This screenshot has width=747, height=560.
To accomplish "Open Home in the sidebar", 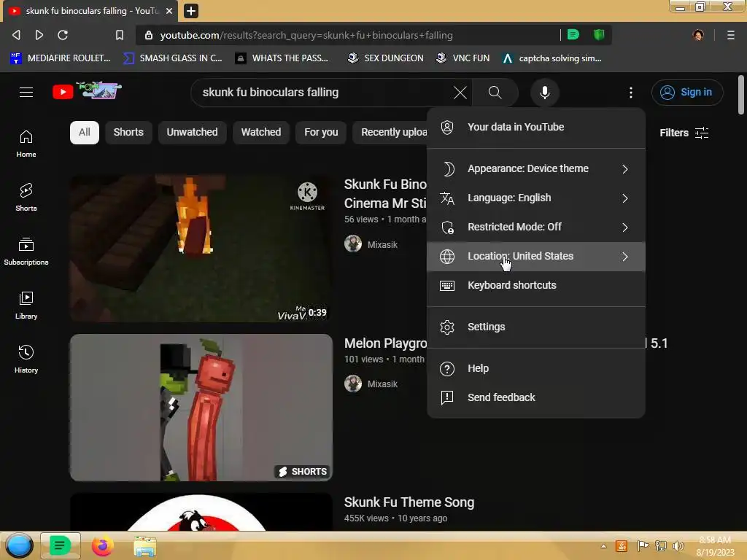I will (x=26, y=144).
